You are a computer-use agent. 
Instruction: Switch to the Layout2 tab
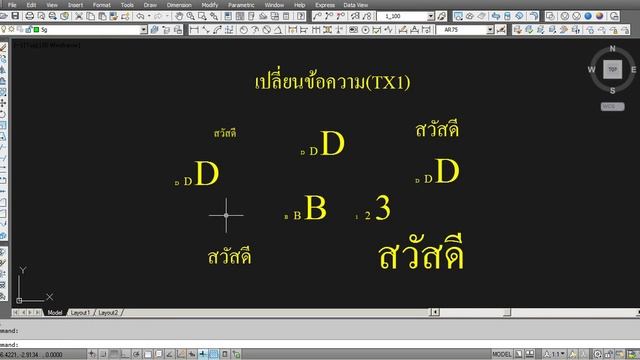[x=108, y=313]
